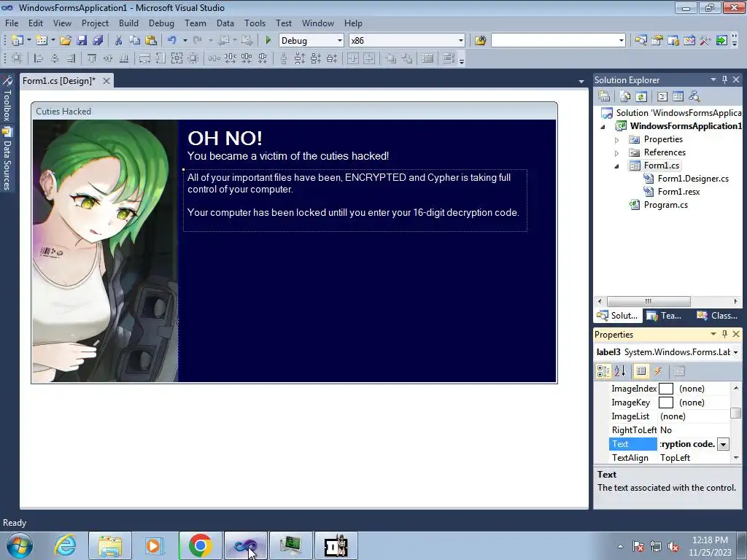Toggle Categorized view in Properties panel

[603, 371]
